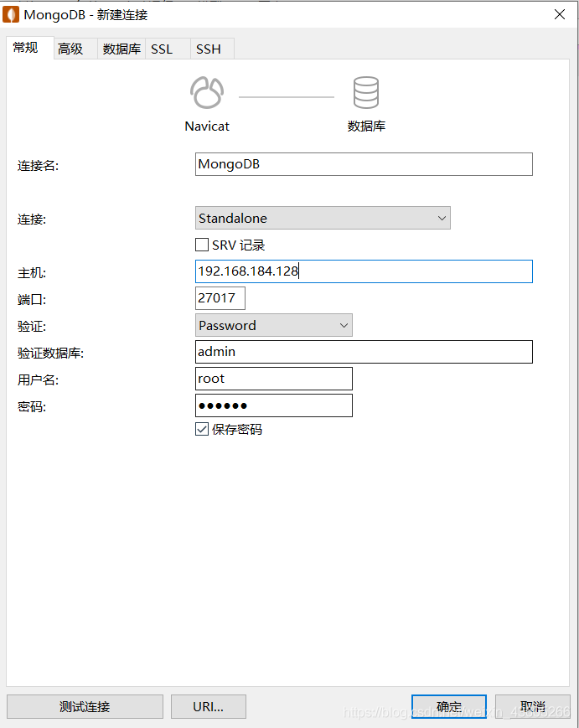Click the masked password field
579x728 pixels.
(x=273, y=405)
